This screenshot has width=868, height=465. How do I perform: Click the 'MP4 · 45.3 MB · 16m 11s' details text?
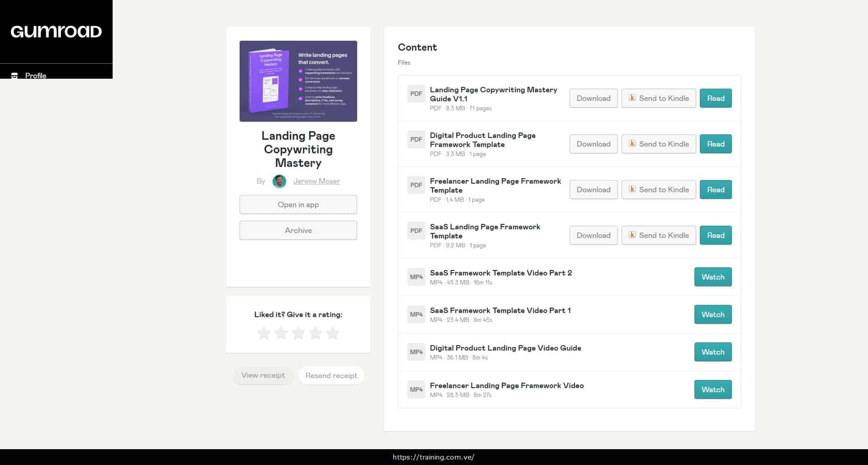461,282
